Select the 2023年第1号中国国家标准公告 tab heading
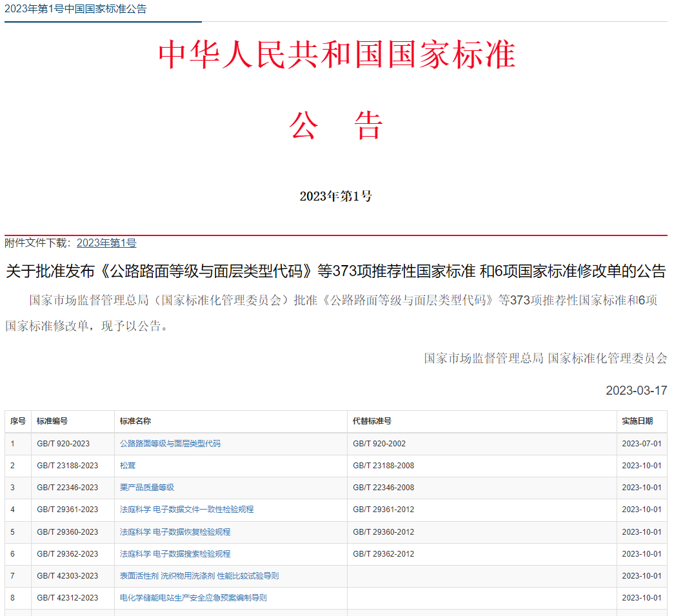This screenshot has width=674, height=616. point(75,9)
